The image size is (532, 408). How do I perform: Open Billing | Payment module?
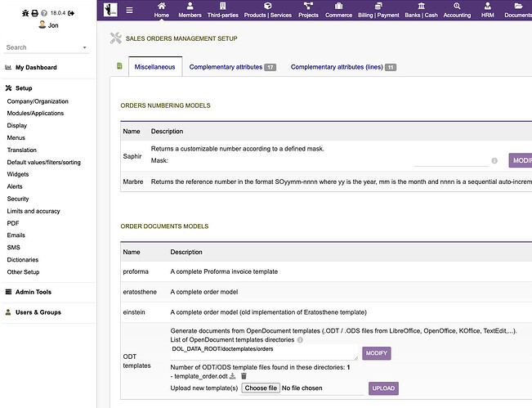(x=378, y=10)
